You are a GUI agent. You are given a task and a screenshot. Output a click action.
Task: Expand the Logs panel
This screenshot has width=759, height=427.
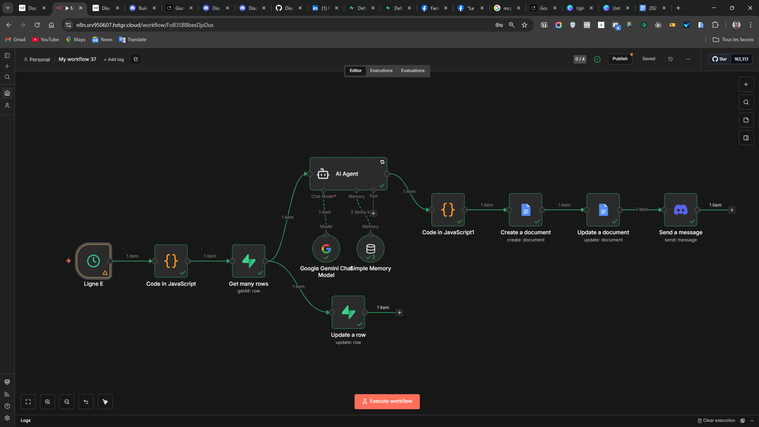[26, 420]
